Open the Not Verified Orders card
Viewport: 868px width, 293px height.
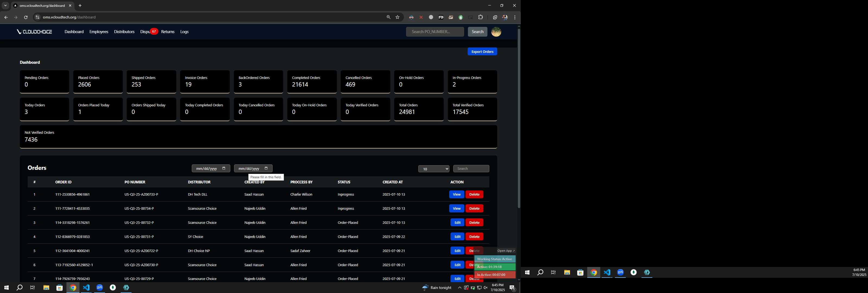click(259, 136)
